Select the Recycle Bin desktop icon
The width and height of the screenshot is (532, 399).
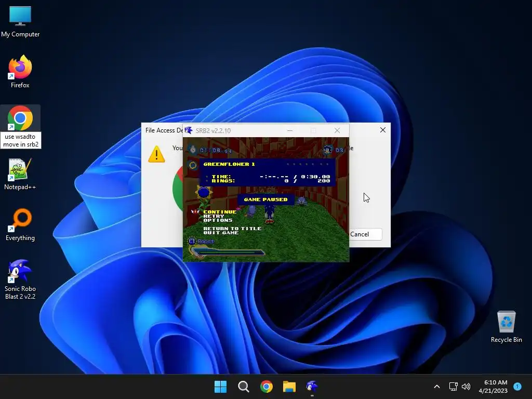pos(506,327)
